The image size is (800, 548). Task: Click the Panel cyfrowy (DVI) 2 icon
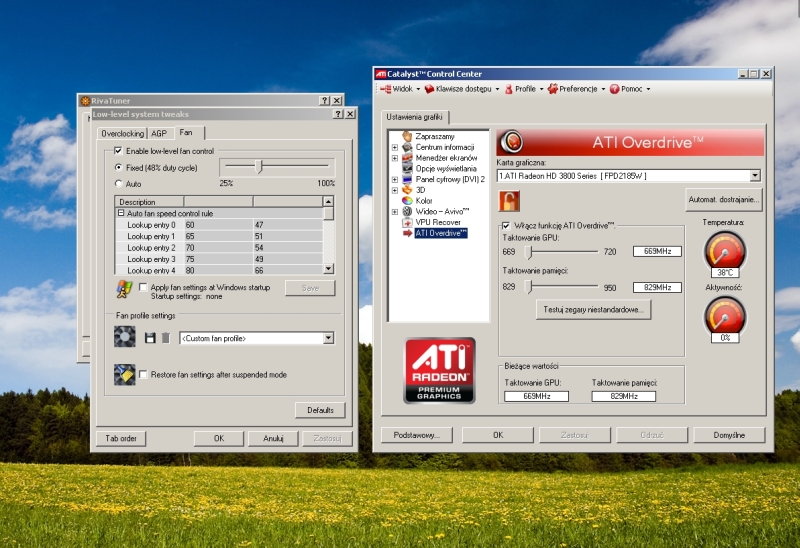(x=407, y=179)
